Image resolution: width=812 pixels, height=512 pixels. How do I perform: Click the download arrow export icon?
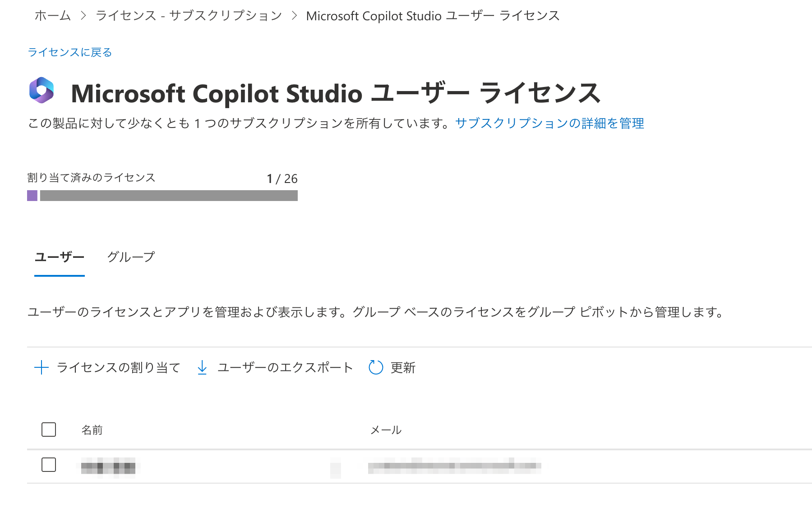click(202, 367)
